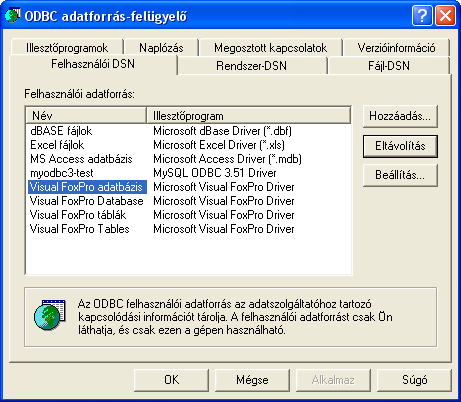Switch to the Illesztőprogramok tab

67,48
